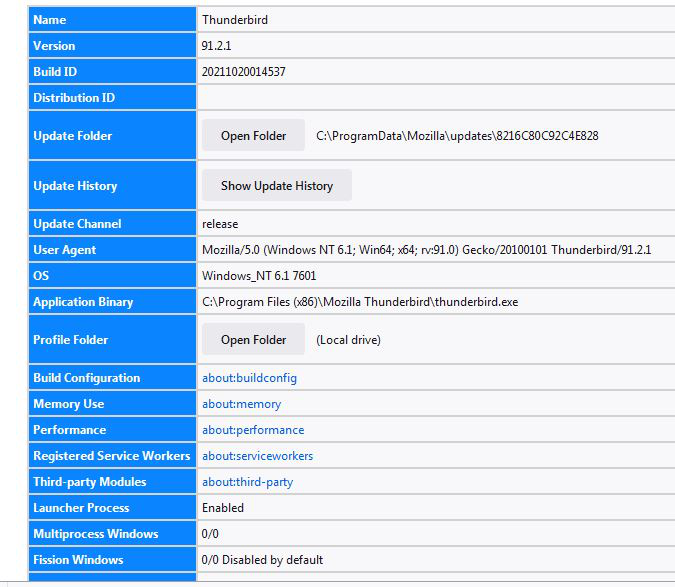Screen dimensions: 675x587
Task: Open the Update Folder location
Action: point(253,136)
